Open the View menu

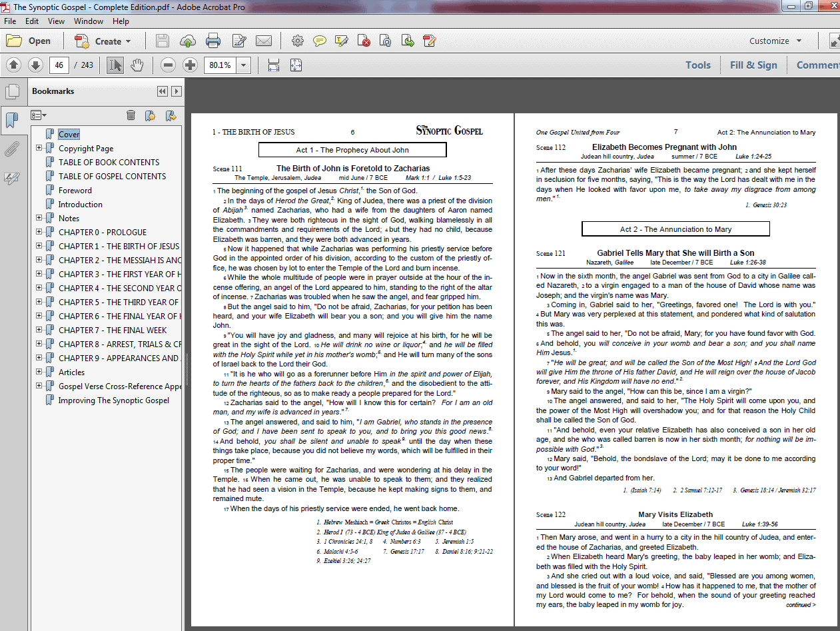point(57,21)
